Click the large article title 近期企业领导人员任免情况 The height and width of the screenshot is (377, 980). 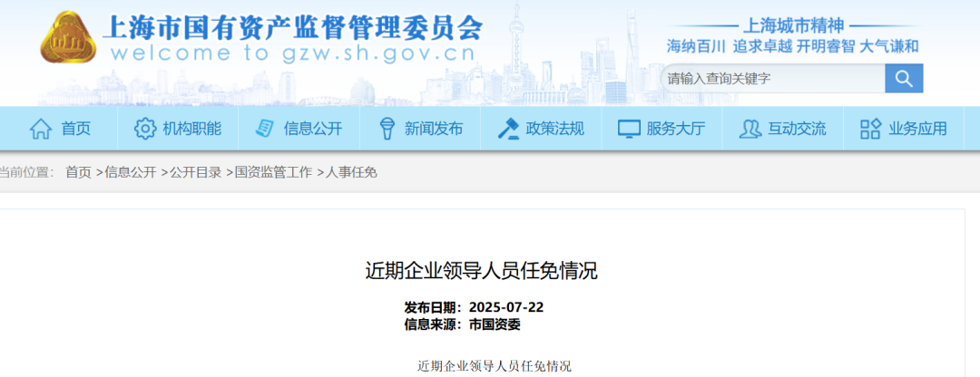pyautogui.click(x=481, y=271)
